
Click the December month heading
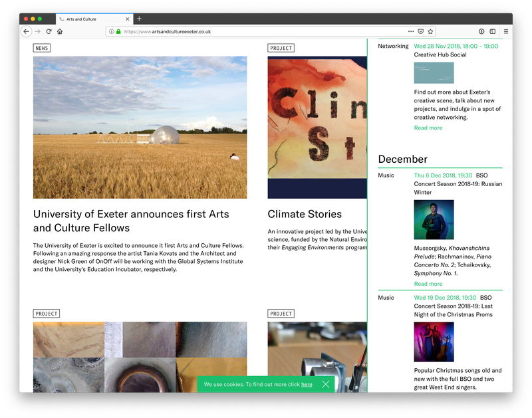tap(403, 159)
